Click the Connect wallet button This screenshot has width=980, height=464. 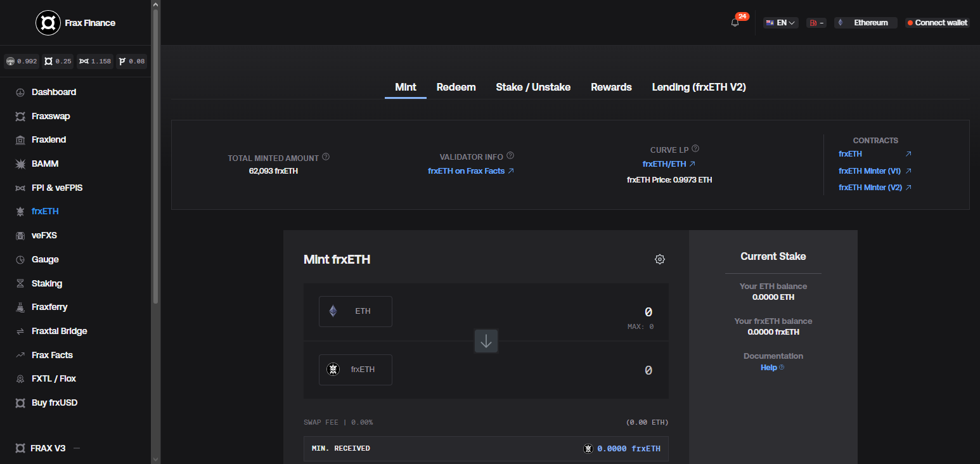[x=937, y=23]
